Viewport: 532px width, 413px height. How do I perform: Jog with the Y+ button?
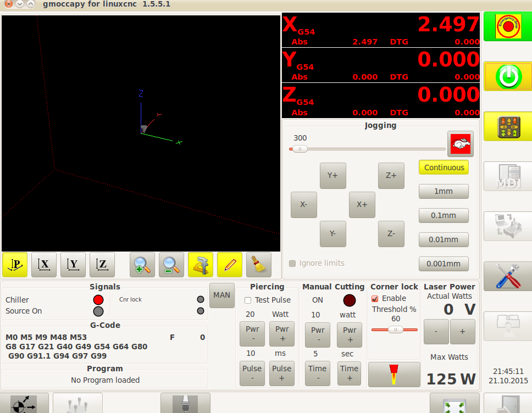333,176
